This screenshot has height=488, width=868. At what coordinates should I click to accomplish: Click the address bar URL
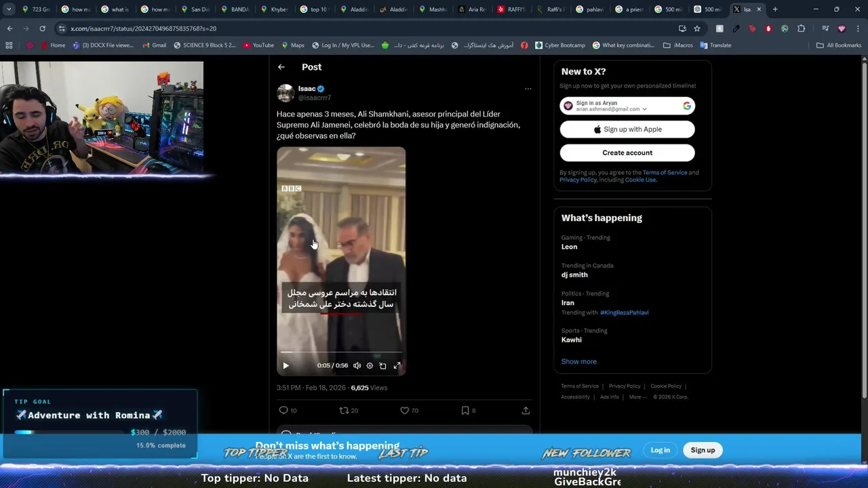click(x=143, y=28)
